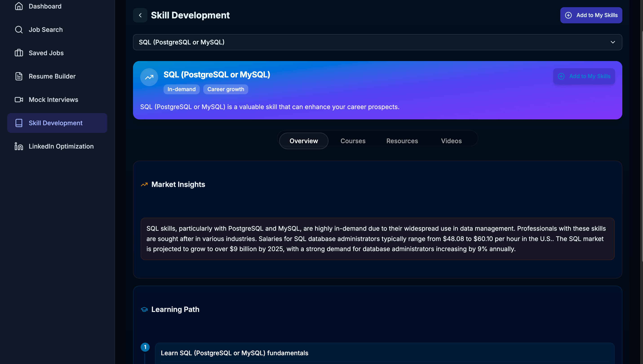This screenshot has width=643, height=364.
Task: Click the Resume Builder document icon
Action: pos(19,76)
